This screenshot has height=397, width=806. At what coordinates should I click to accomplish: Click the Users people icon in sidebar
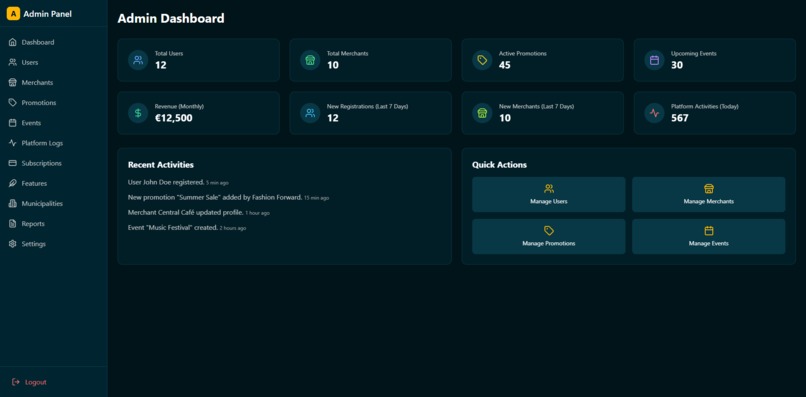pyautogui.click(x=13, y=62)
